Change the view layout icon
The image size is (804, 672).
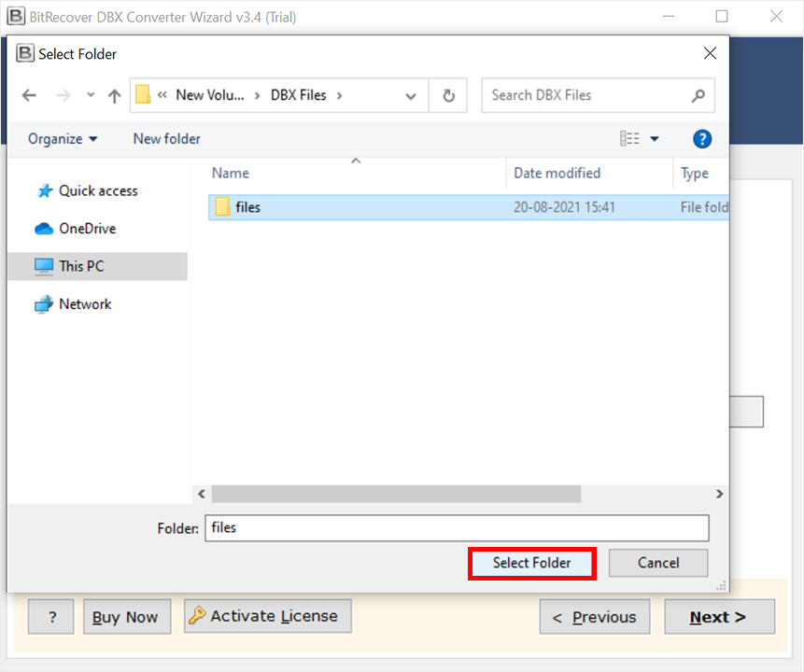click(x=629, y=138)
